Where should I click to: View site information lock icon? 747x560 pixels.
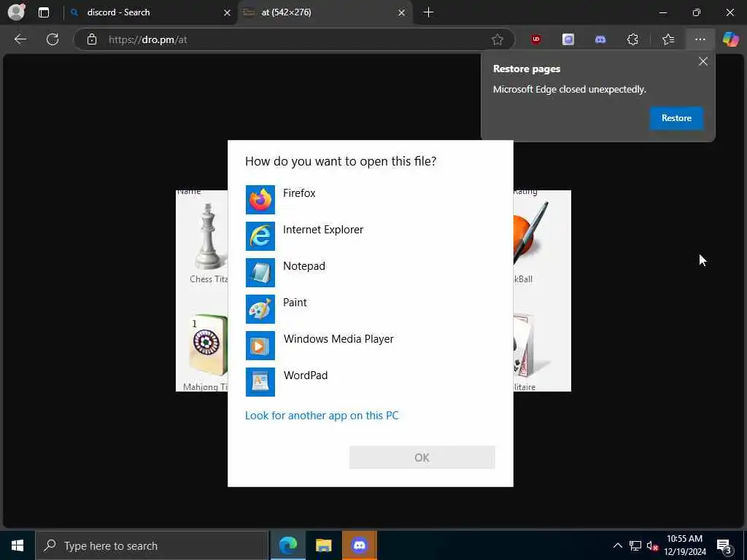(92, 39)
